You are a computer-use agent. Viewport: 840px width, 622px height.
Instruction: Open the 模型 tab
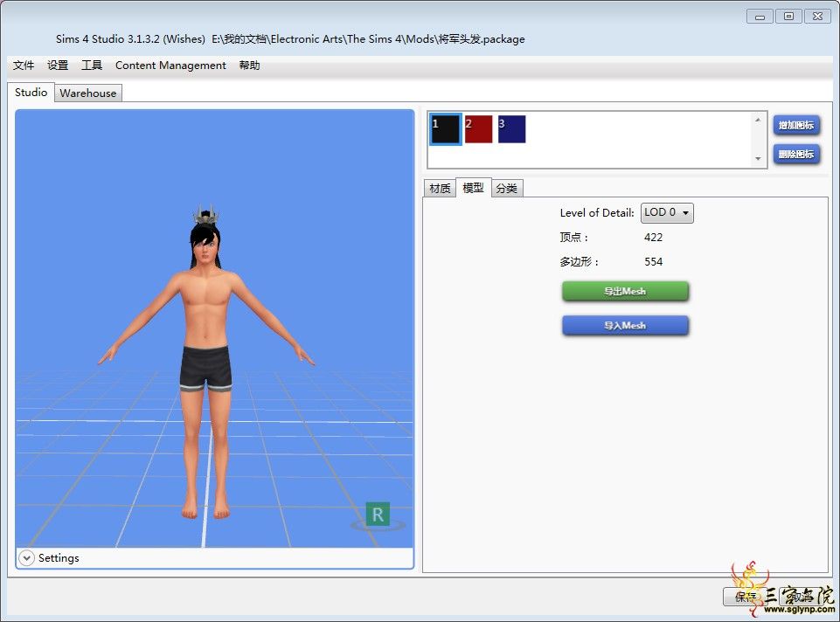(473, 188)
